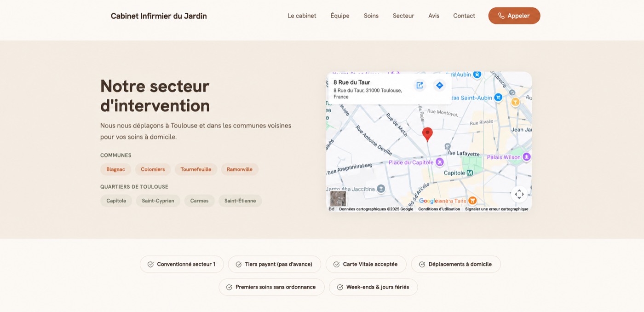Select the Blagnac commune chip
This screenshot has width=644, height=312.
[115, 169]
